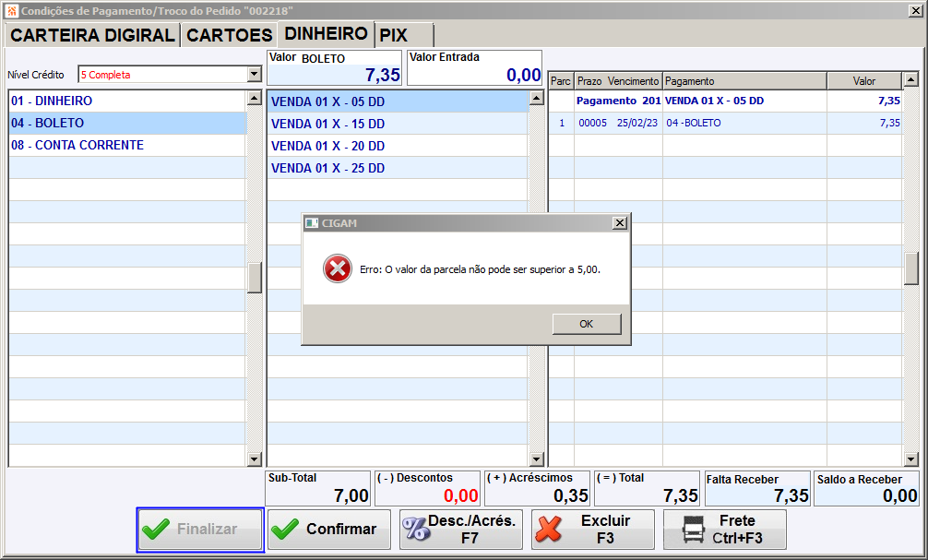Image resolution: width=928 pixels, height=560 pixels.
Task: Click the Finalizar button
Action: click(200, 530)
